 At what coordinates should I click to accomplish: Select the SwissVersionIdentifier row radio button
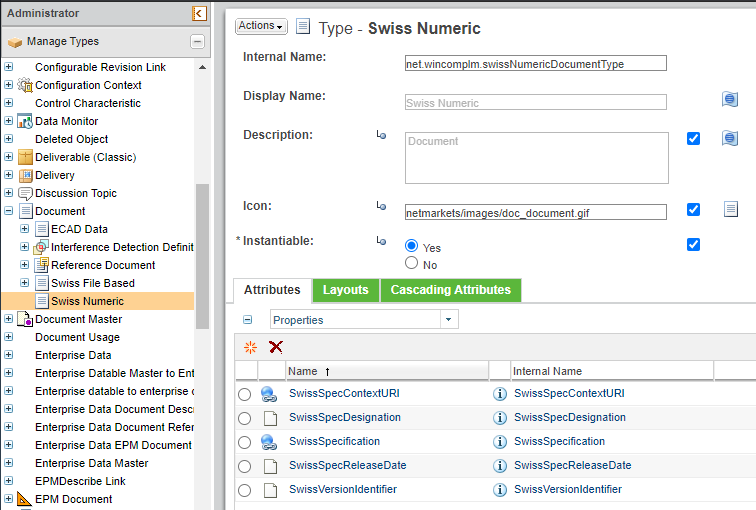pos(244,490)
